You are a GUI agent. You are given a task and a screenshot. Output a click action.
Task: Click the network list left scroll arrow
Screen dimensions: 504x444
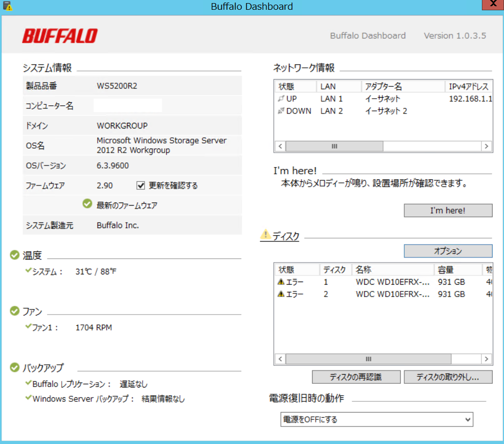click(x=280, y=146)
